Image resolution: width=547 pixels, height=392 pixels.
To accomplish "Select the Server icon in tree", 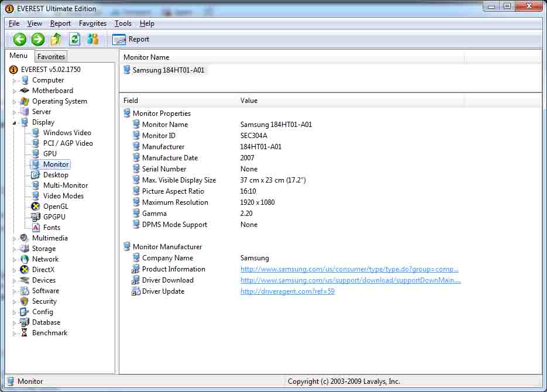I will click(25, 112).
